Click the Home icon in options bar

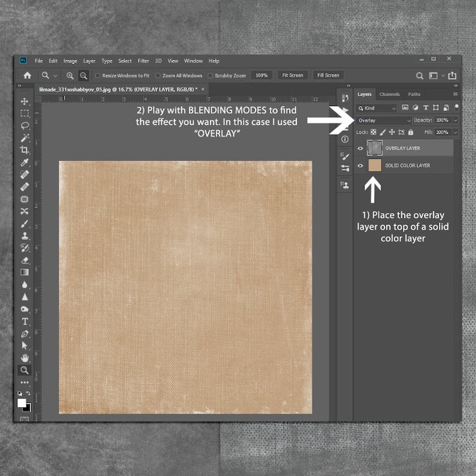click(28, 76)
